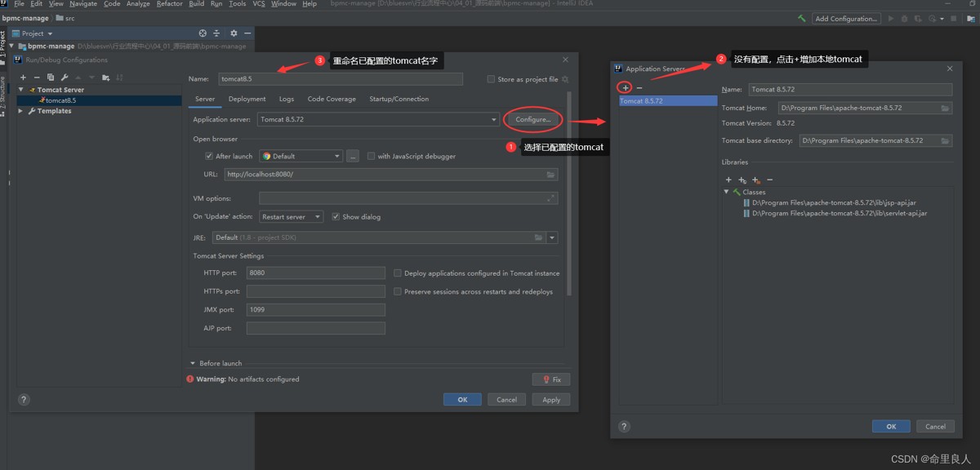Image resolution: width=980 pixels, height=470 pixels.
Task: Toggle Store as project file checkbox
Action: pos(491,79)
